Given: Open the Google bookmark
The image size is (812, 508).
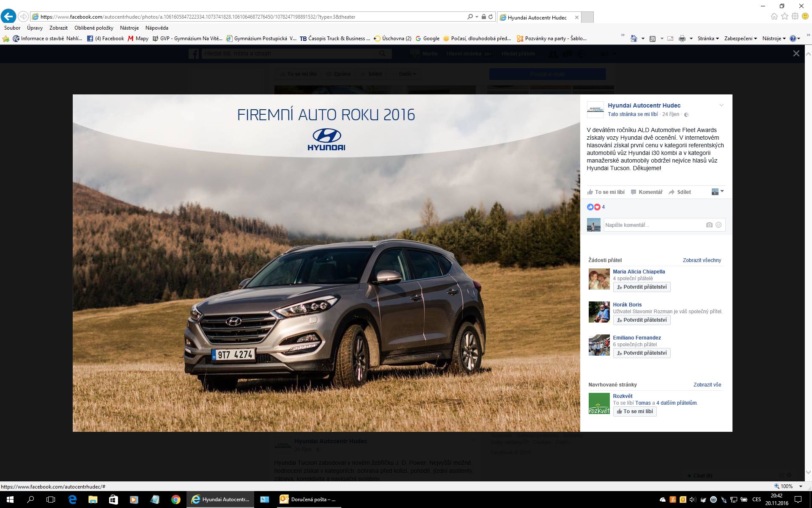Looking at the screenshot, I should [x=427, y=39].
